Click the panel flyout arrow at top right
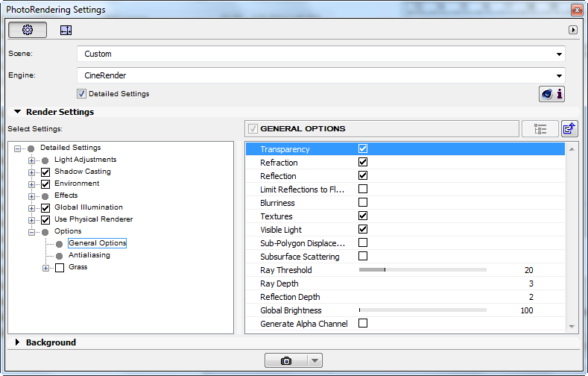Viewport: 588px width, 376px height. pos(572,30)
